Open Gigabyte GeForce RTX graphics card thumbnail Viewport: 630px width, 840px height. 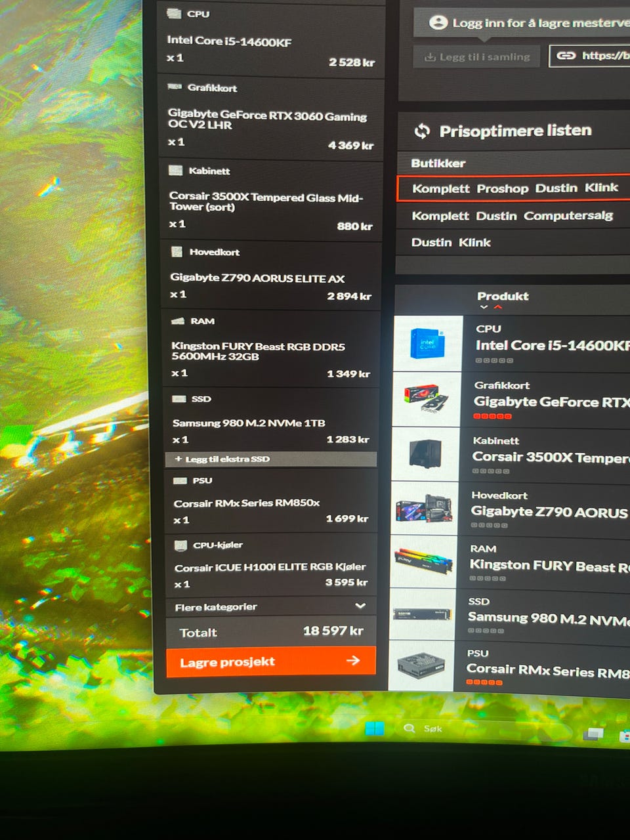427,399
